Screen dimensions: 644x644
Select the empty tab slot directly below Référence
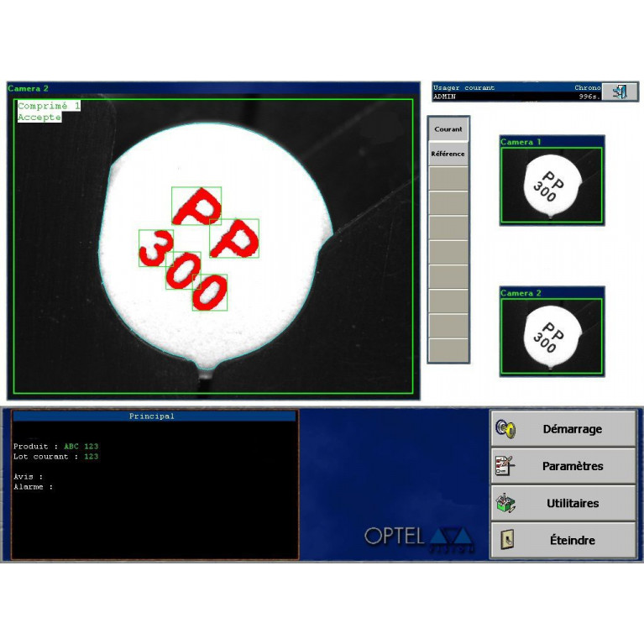pos(448,179)
